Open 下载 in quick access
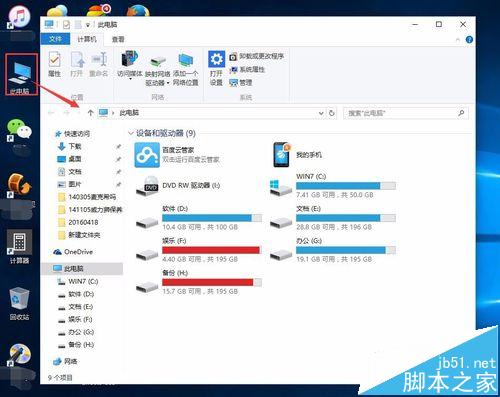Image resolution: width=500 pixels, height=397 pixels. point(69,146)
